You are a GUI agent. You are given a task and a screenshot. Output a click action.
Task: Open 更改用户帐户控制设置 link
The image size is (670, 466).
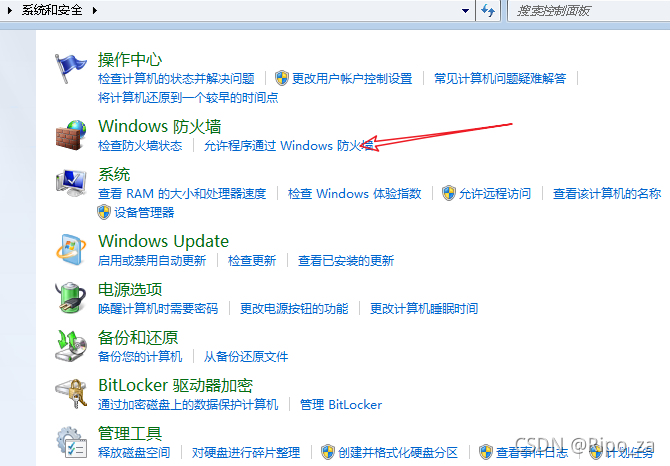pos(352,79)
